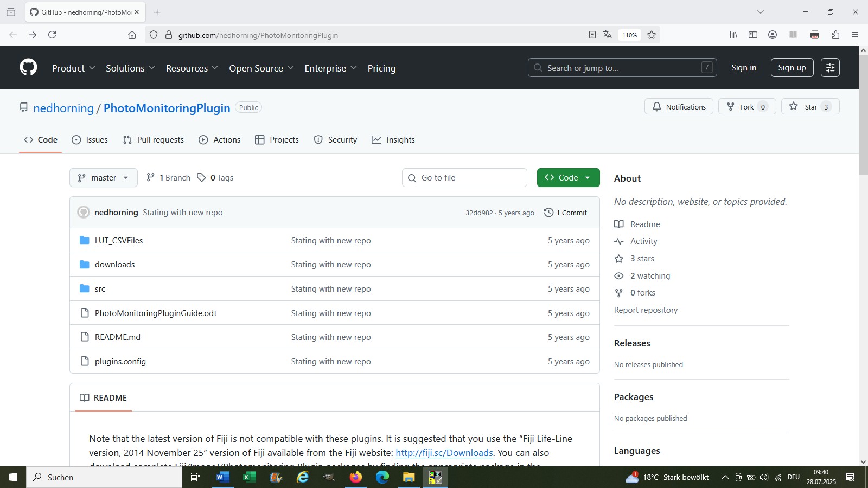868x488 pixels.
Task: Open File Explorer from the taskbar
Action: [409, 477]
